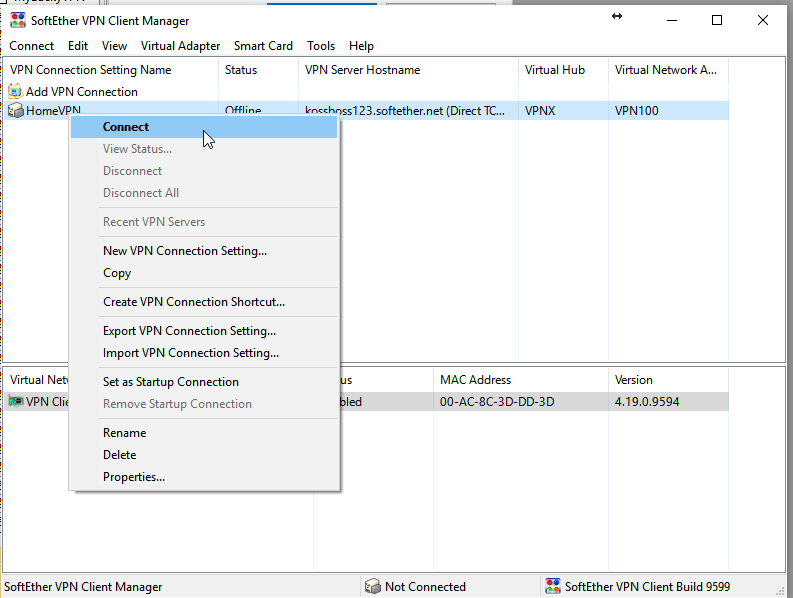The height and width of the screenshot is (598, 793).
Task: Open the Tools menu
Action: click(x=321, y=46)
